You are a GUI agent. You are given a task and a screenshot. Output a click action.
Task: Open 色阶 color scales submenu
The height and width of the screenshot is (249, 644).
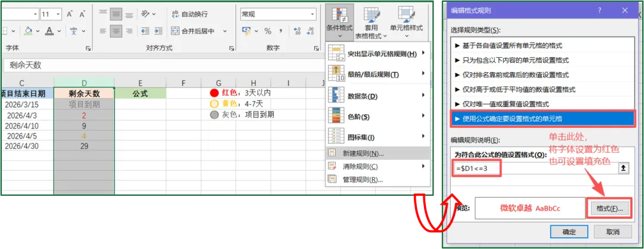pyautogui.click(x=377, y=116)
